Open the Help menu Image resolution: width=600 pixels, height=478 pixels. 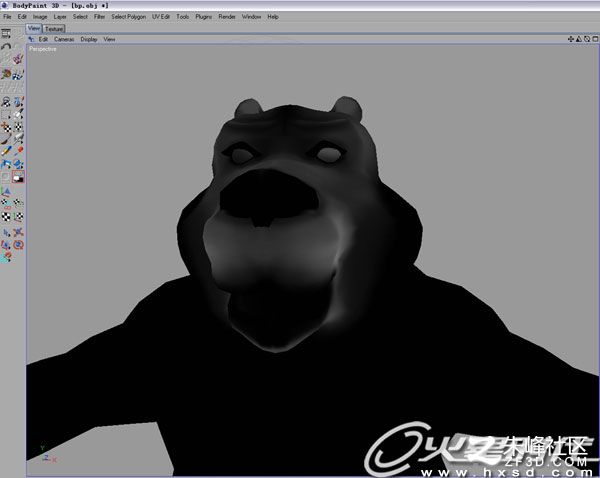click(x=273, y=17)
